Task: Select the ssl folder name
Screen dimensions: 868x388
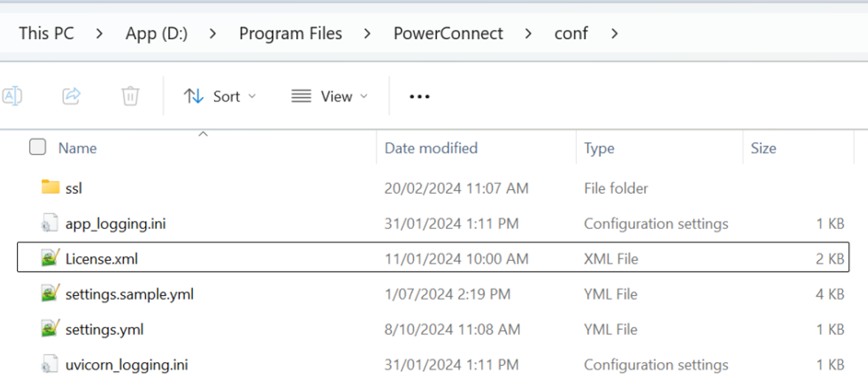Action: pos(74,188)
